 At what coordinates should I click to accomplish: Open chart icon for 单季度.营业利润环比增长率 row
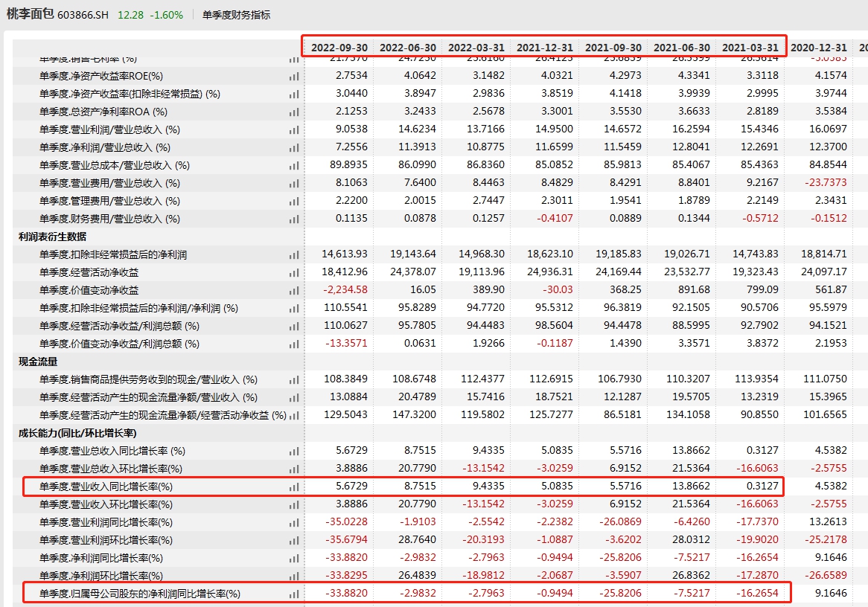coord(294,541)
